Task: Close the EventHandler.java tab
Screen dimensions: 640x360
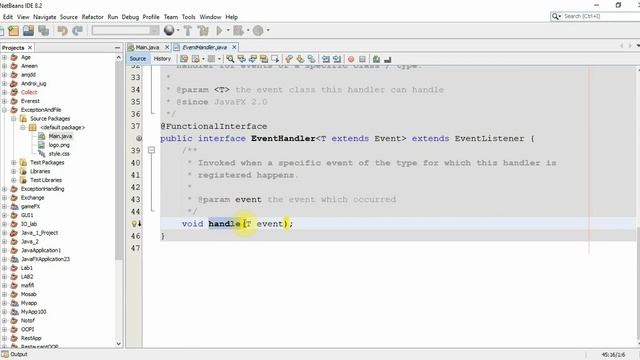Action: click(x=234, y=47)
